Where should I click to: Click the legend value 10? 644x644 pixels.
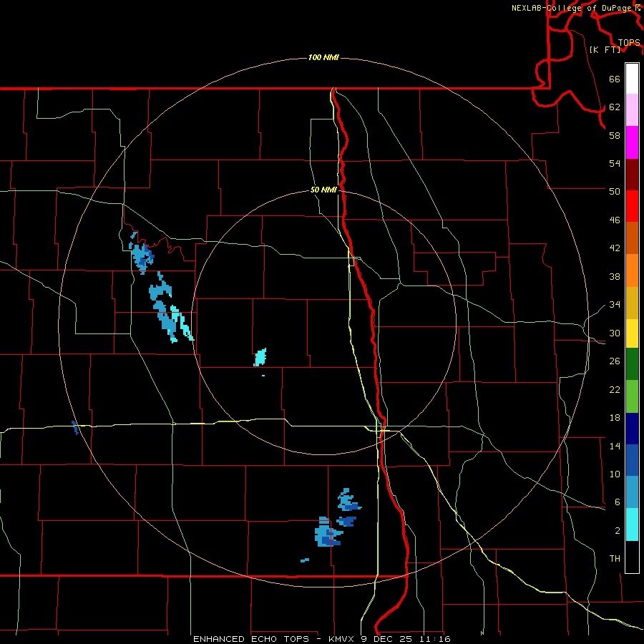(x=615, y=474)
